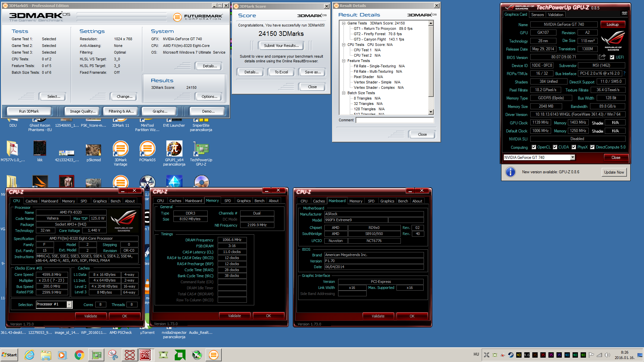Open the 3DMark Vantage desktop shortcut

[120, 154]
